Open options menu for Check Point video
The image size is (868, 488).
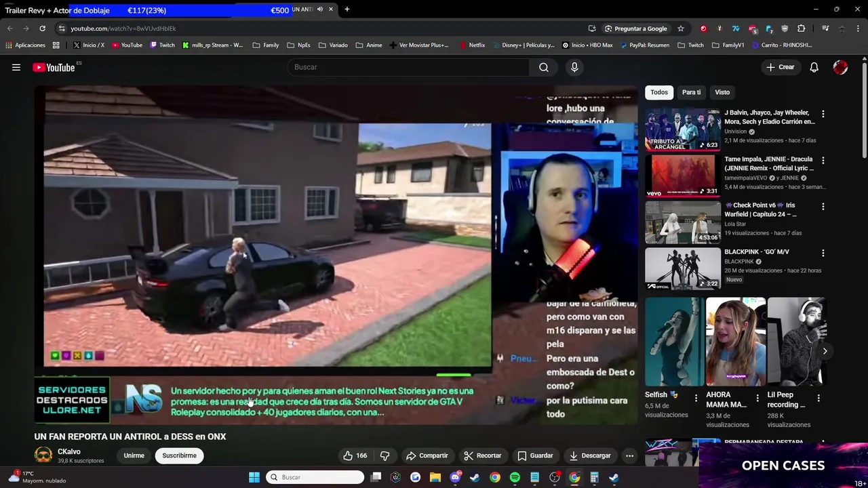click(823, 207)
